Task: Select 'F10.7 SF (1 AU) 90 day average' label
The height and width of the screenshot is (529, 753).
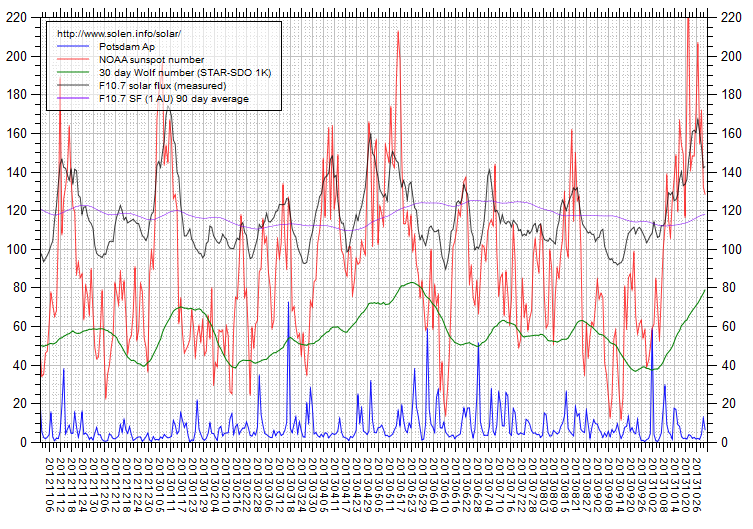Action: coord(174,98)
